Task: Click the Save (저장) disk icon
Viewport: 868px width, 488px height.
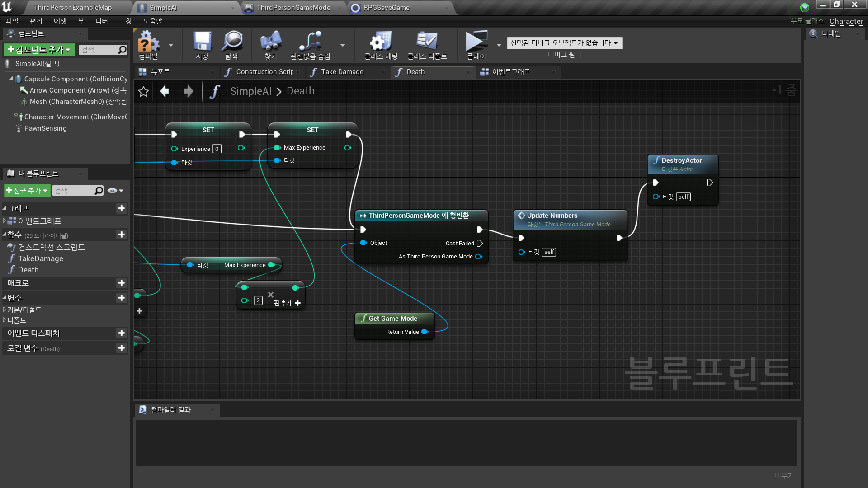Action: point(202,42)
